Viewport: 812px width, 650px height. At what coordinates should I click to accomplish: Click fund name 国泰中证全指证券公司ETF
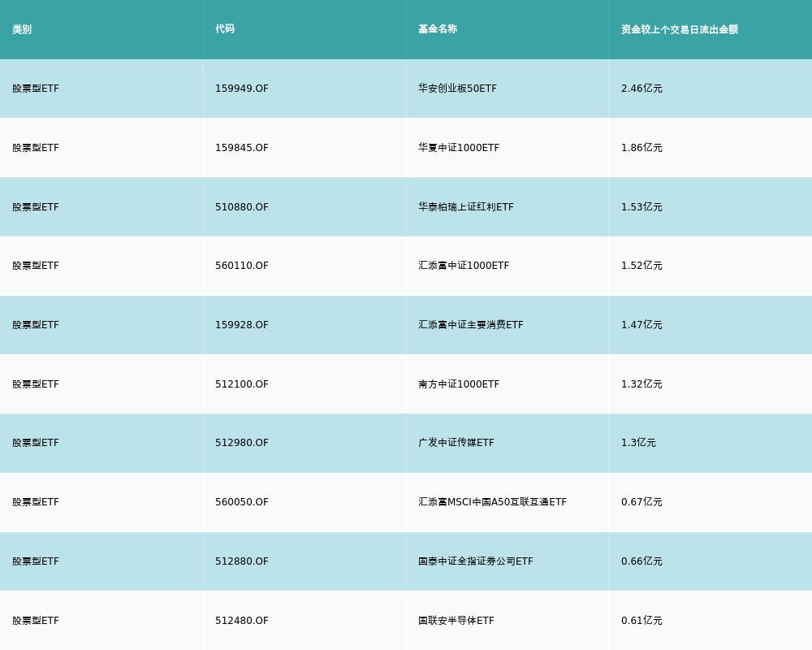point(475,561)
